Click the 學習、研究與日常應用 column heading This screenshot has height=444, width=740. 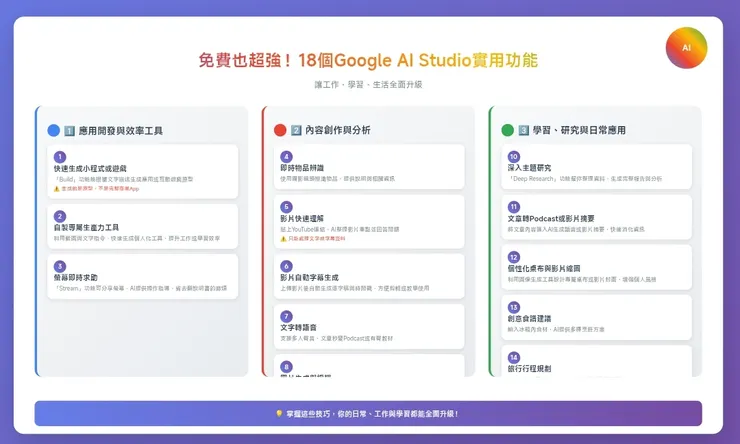[579, 130]
